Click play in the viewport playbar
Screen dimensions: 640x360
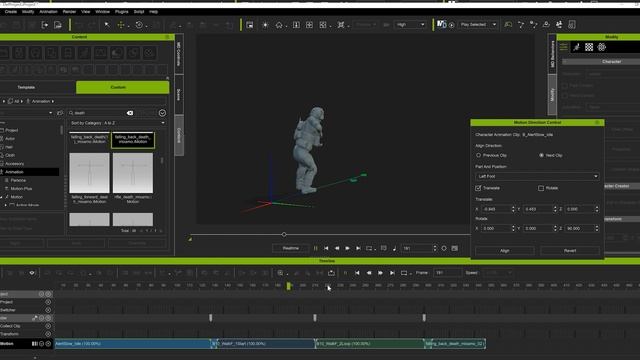[347, 248]
